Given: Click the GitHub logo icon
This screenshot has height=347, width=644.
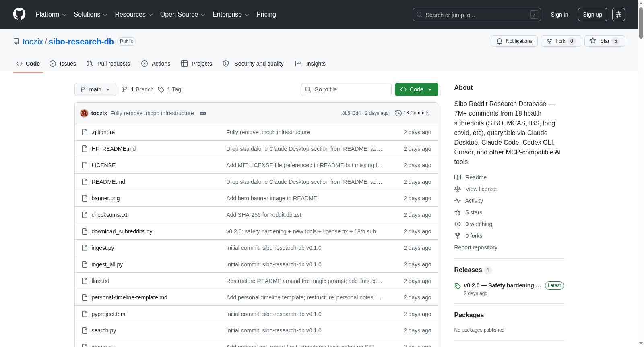Looking at the screenshot, I should point(19,15).
